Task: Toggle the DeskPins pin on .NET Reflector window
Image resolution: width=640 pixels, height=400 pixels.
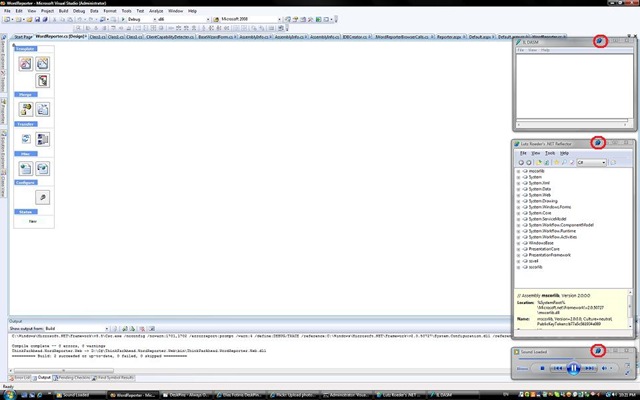Action: [x=598, y=142]
